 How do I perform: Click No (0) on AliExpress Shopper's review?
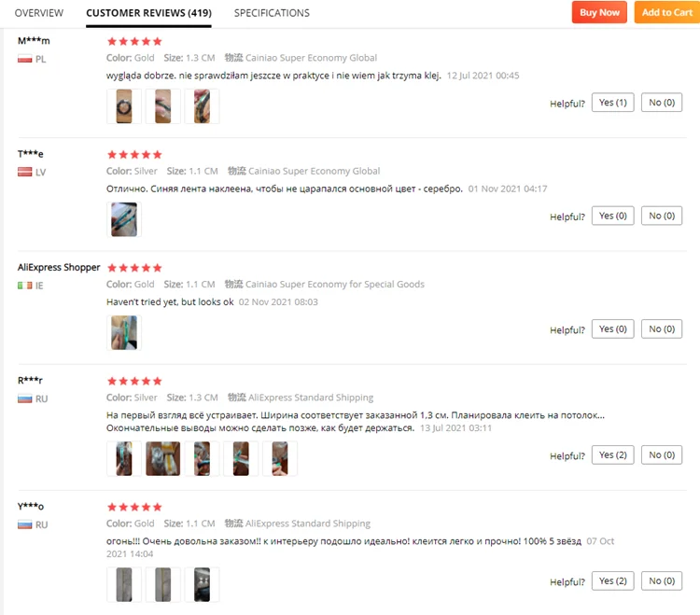click(661, 329)
